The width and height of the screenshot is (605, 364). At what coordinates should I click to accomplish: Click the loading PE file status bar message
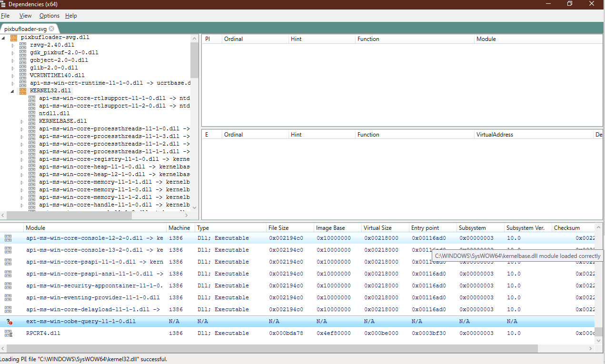point(84,359)
